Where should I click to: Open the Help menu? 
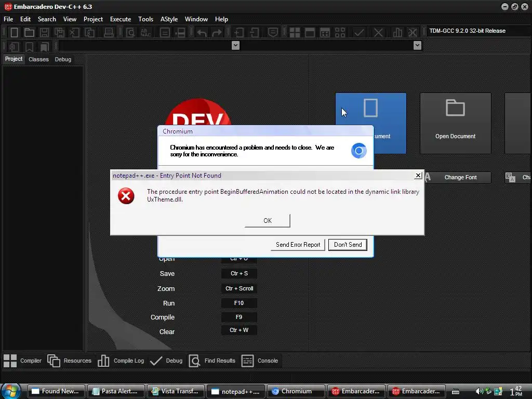point(221,19)
